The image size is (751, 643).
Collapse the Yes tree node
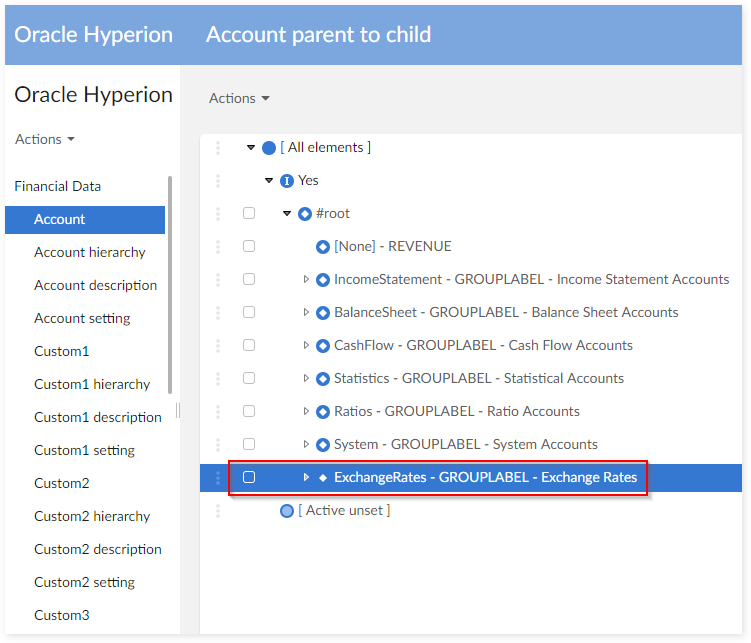[270, 181]
